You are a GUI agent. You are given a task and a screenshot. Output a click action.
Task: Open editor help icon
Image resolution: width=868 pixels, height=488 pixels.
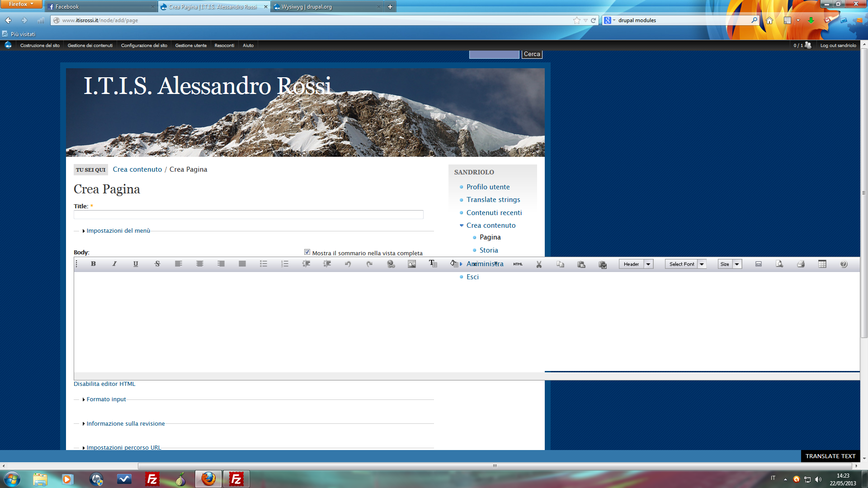coord(844,264)
